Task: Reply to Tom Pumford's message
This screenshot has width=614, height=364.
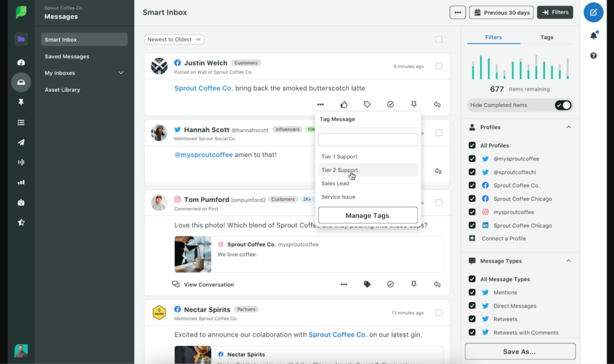Action: (x=437, y=284)
